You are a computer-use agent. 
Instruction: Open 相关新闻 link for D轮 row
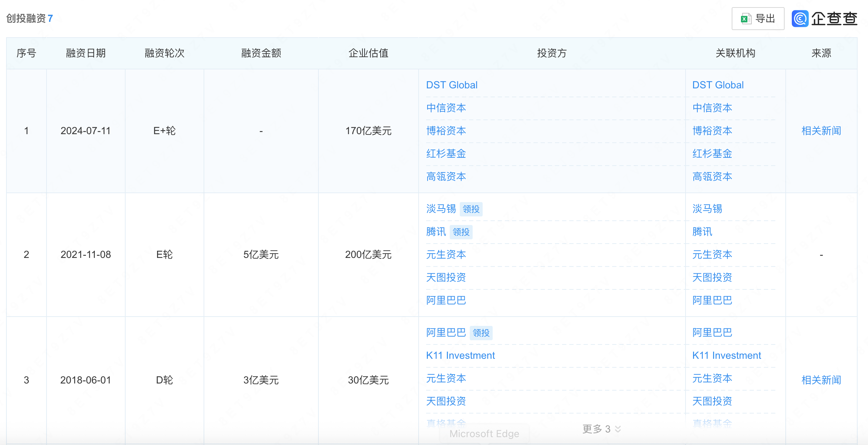coord(821,380)
